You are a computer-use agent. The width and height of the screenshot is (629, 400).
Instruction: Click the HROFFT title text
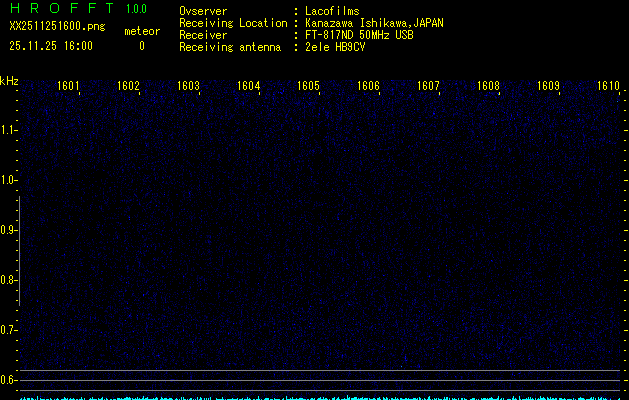(x=61, y=10)
